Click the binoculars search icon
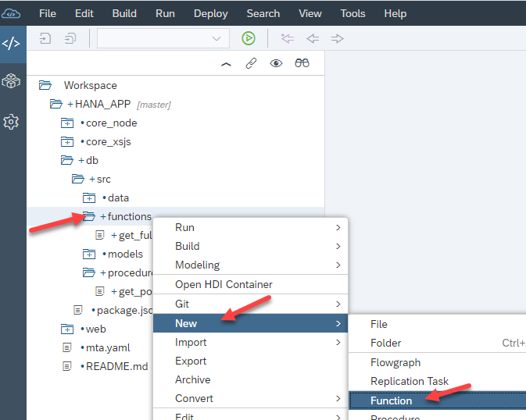526x420 pixels. pos(302,63)
